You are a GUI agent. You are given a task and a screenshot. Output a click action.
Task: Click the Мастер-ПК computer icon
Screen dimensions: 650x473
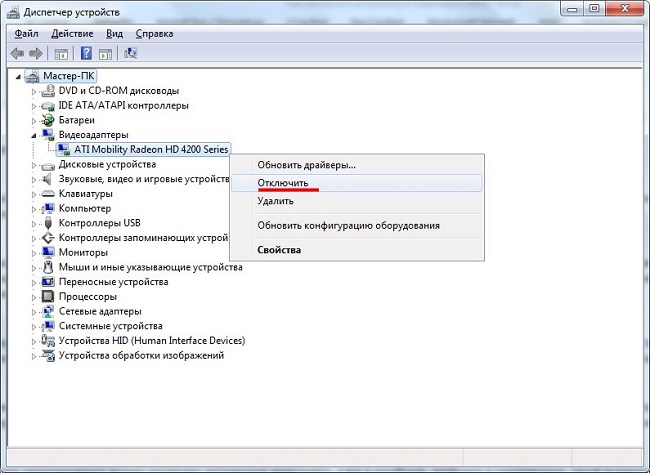click(x=32, y=76)
